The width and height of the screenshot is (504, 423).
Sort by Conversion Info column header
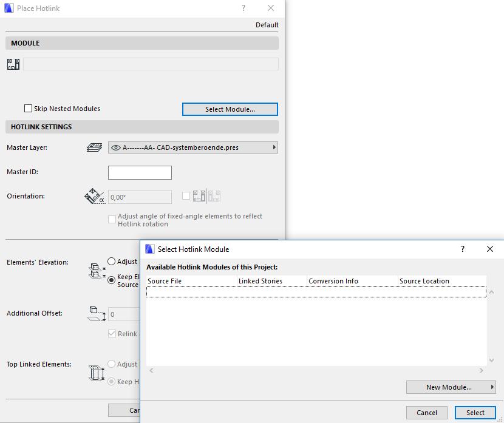[352, 281]
